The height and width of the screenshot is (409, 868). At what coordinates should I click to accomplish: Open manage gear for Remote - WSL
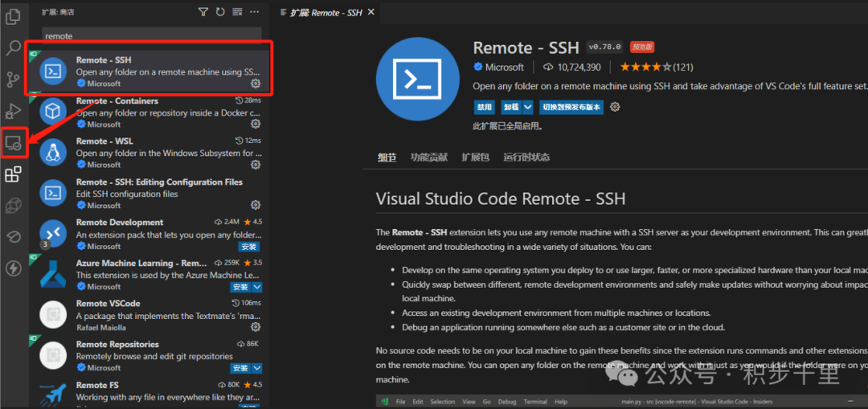256,165
